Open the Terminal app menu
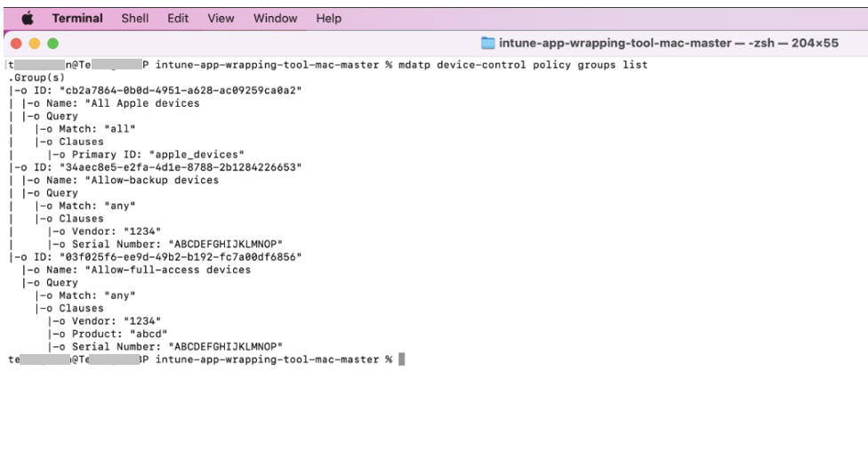868x452 pixels. tap(77, 19)
